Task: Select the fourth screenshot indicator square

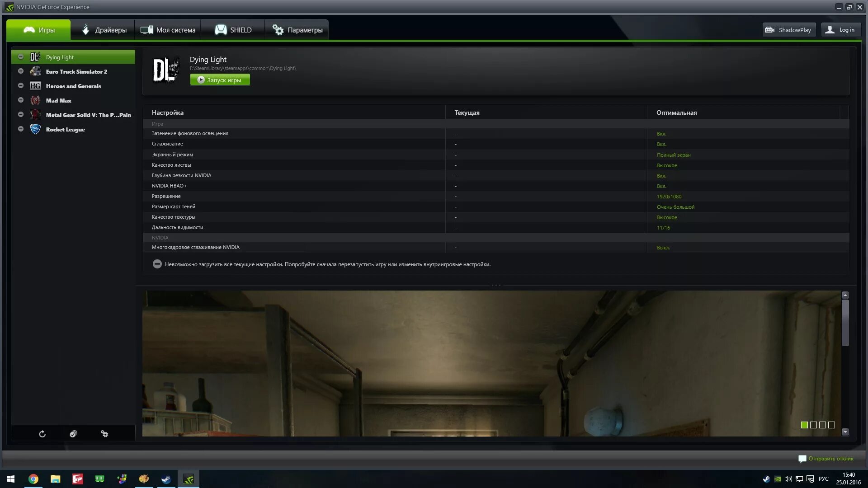Action: [831, 425]
